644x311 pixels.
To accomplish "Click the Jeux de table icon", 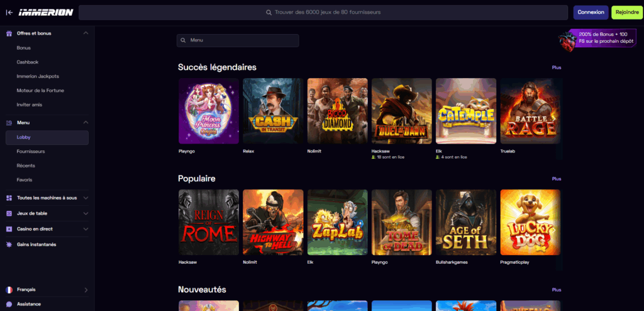I will [x=9, y=213].
